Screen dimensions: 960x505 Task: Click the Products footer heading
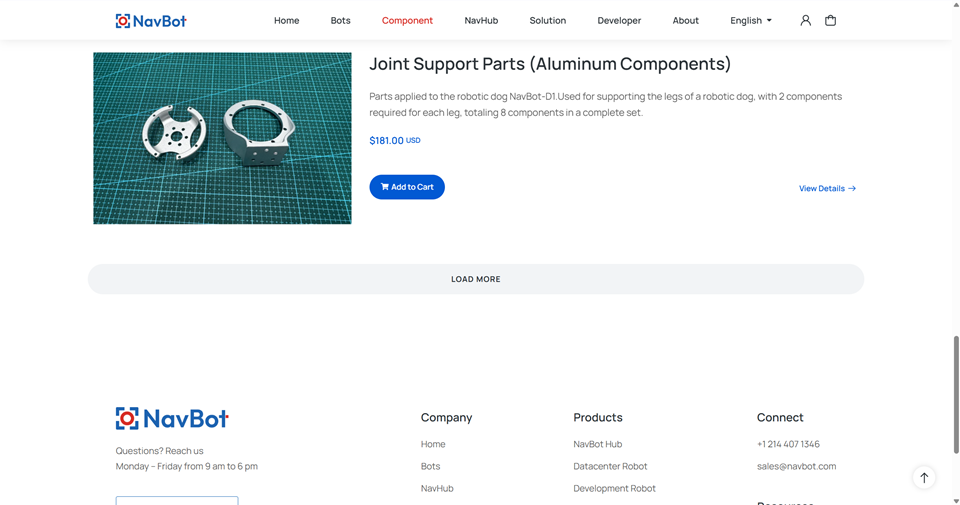(598, 417)
